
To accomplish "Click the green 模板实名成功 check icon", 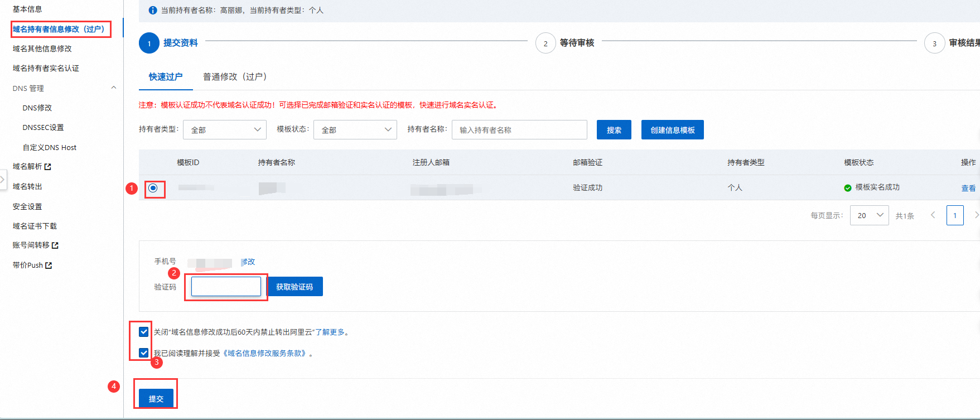I will click(x=848, y=188).
